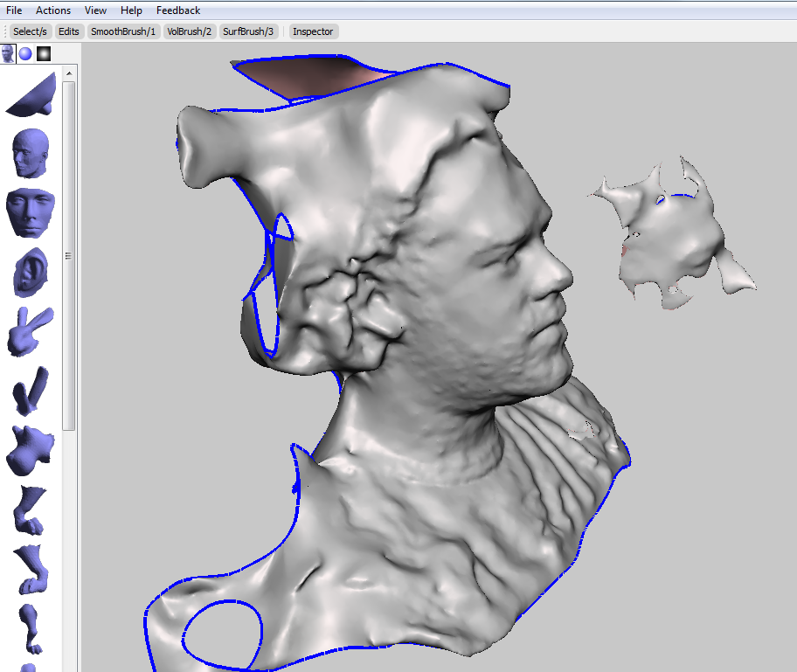Open the Actions menu
The height and width of the screenshot is (672, 797).
tap(52, 10)
